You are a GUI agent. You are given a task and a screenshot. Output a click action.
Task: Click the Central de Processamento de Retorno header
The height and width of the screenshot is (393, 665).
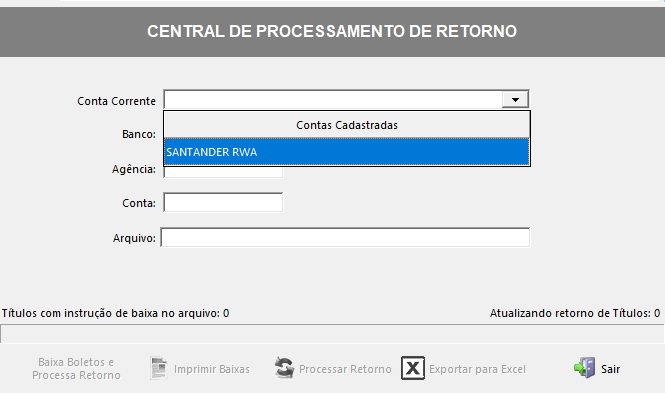[332, 31]
